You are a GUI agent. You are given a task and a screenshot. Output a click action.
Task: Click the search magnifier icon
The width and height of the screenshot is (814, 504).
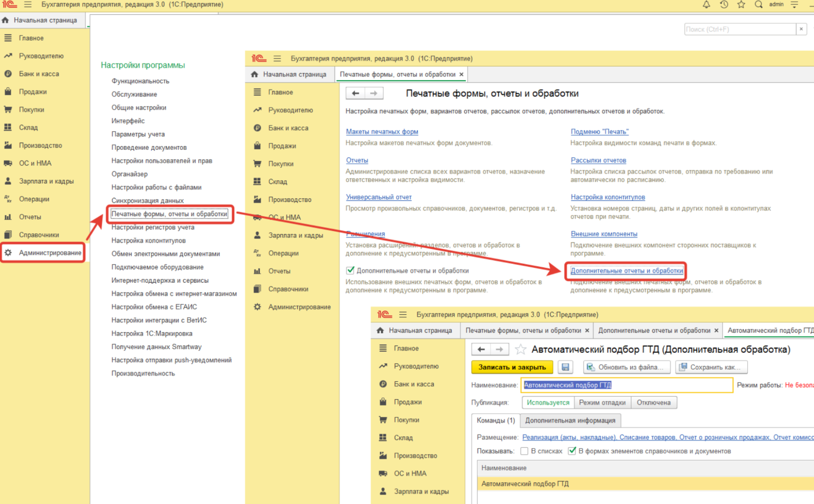[x=758, y=4]
